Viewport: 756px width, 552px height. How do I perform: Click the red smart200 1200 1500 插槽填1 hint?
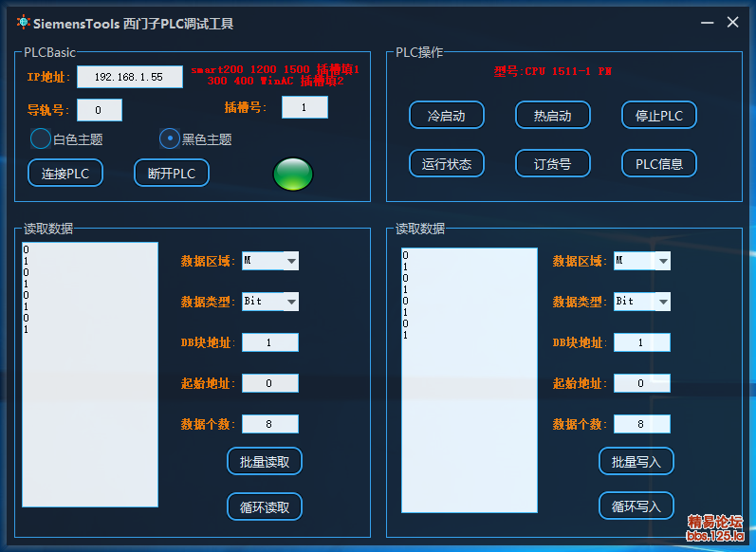pos(275,69)
